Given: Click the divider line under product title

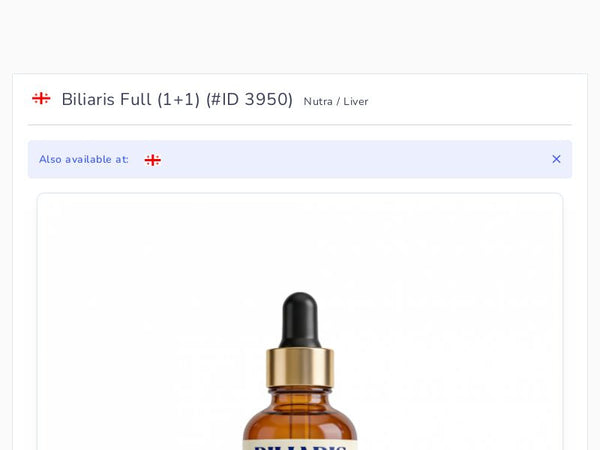Looking at the screenshot, I should tap(300, 125).
